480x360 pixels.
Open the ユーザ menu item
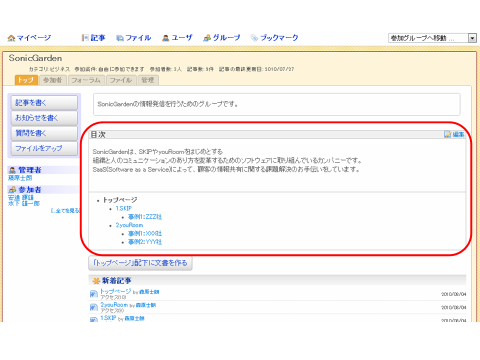pos(182,38)
